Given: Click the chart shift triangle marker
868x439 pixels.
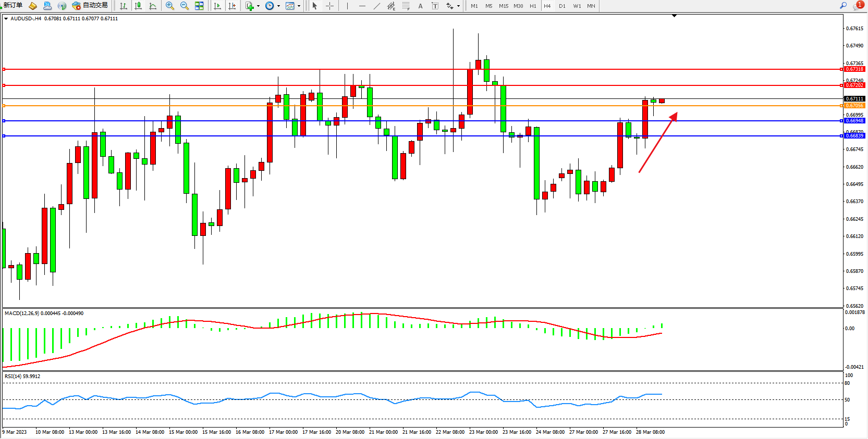Looking at the screenshot, I should [x=674, y=16].
